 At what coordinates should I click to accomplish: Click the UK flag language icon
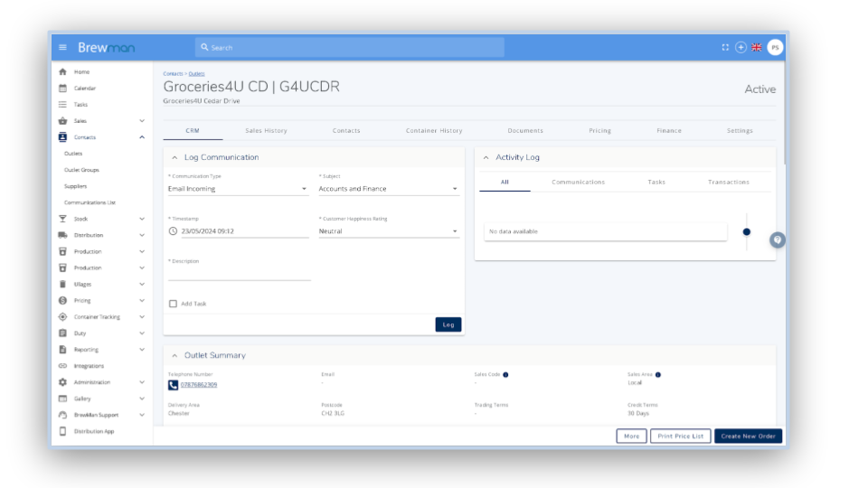[757, 48]
